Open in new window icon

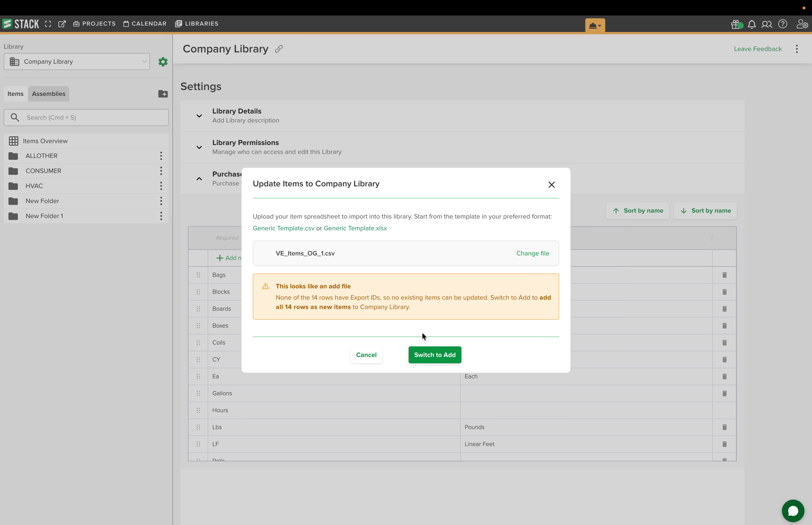62,24
